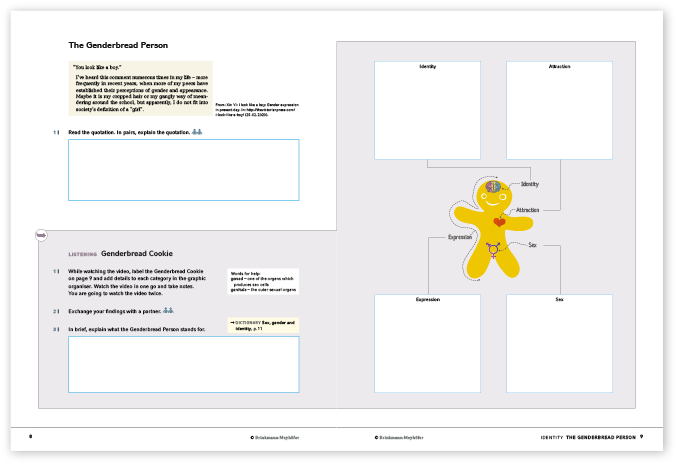Click the "Identity" label next to the brain
Screen dimensions: 677x465
click(530, 184)
